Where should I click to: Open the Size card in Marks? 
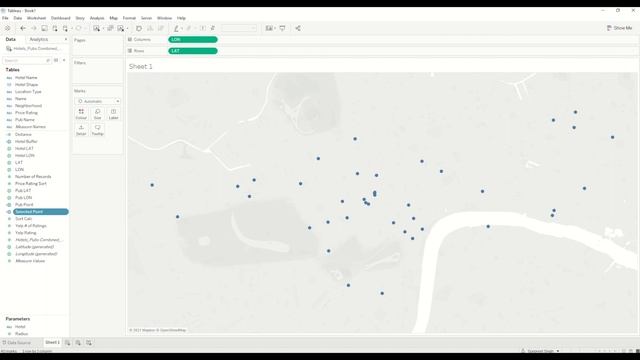pyautogui.click(x=98, y=114)
